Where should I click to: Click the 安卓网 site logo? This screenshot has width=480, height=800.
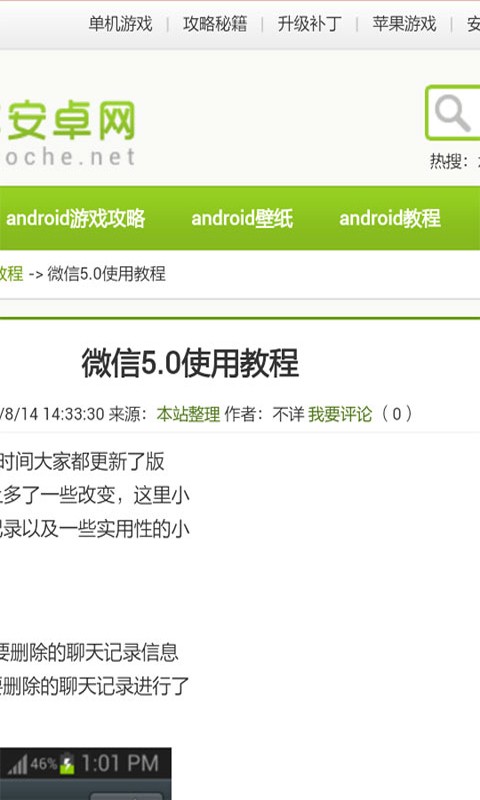[69, 120]
